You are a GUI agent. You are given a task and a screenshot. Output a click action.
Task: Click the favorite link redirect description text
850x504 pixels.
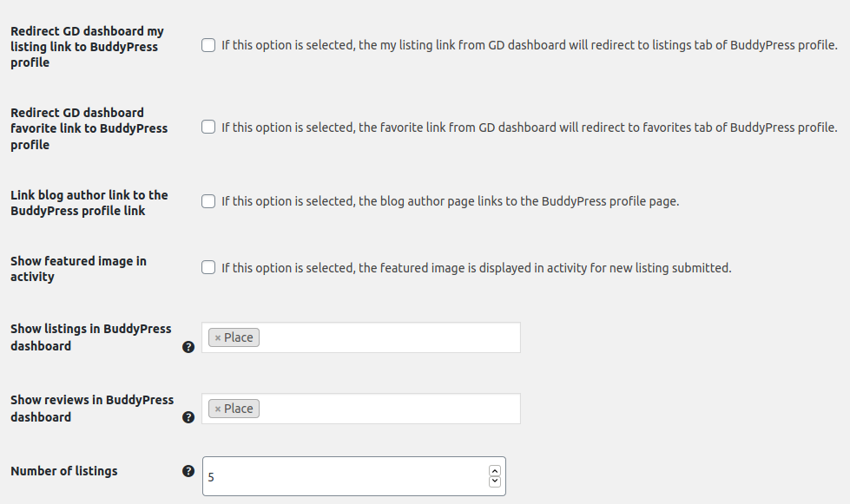pos(529,128)
